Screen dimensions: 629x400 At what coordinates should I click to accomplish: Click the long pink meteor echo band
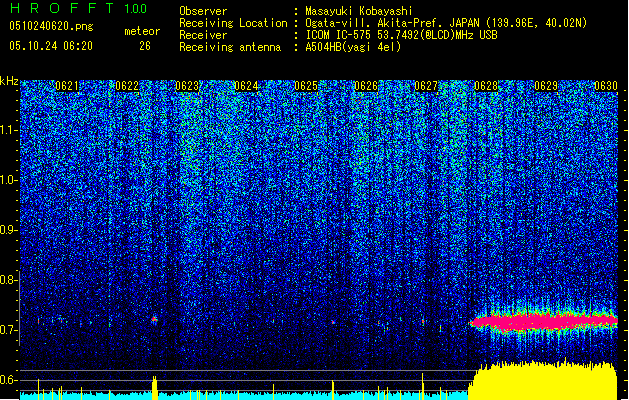pyautogui.click(x=544, y=322)
